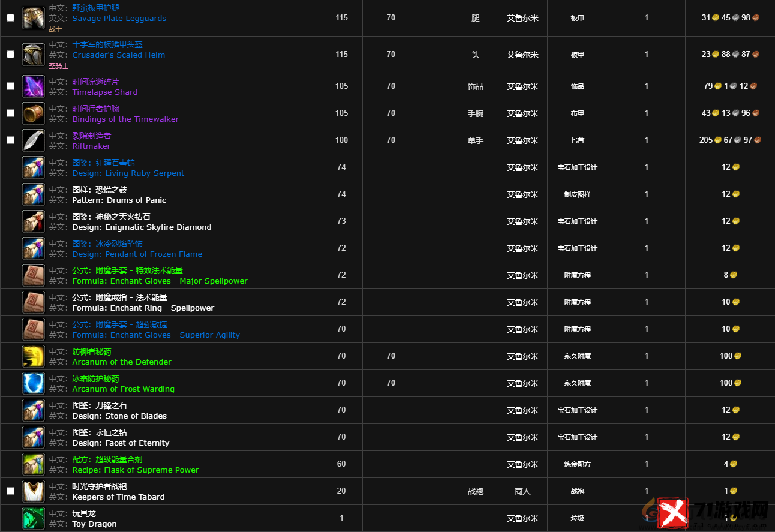Open Design: Facet of Eternity link
775x532 pixels.
point(121,443)
